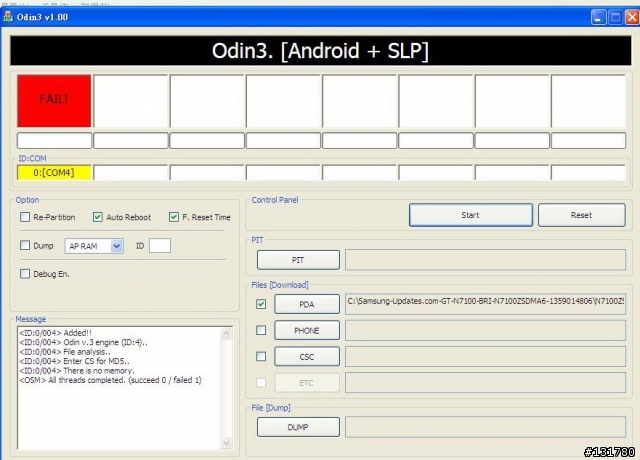Click the PIT file path field
This screenshot has width=640, height=460.
(x=485, y=260)
